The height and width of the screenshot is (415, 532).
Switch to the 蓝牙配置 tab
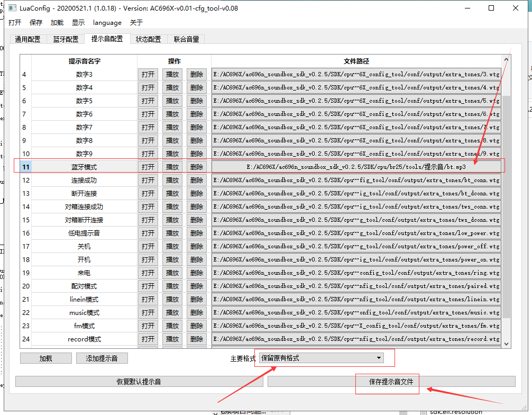point(66,39)
